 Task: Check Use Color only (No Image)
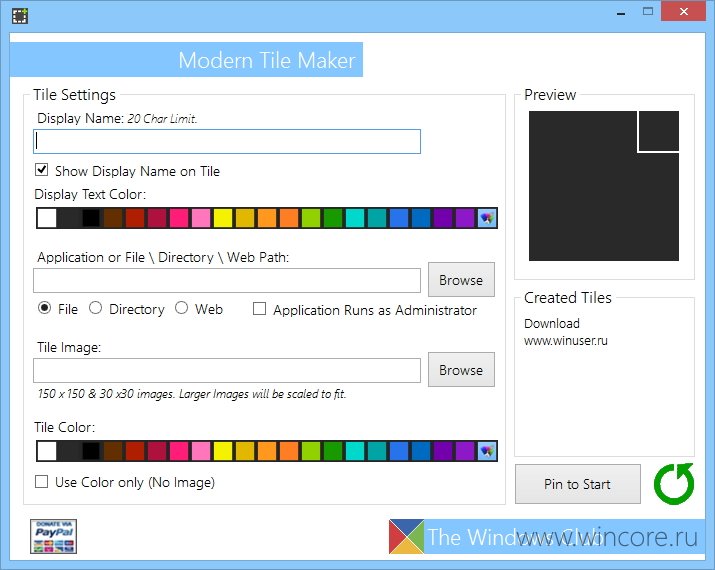[41, 481]
